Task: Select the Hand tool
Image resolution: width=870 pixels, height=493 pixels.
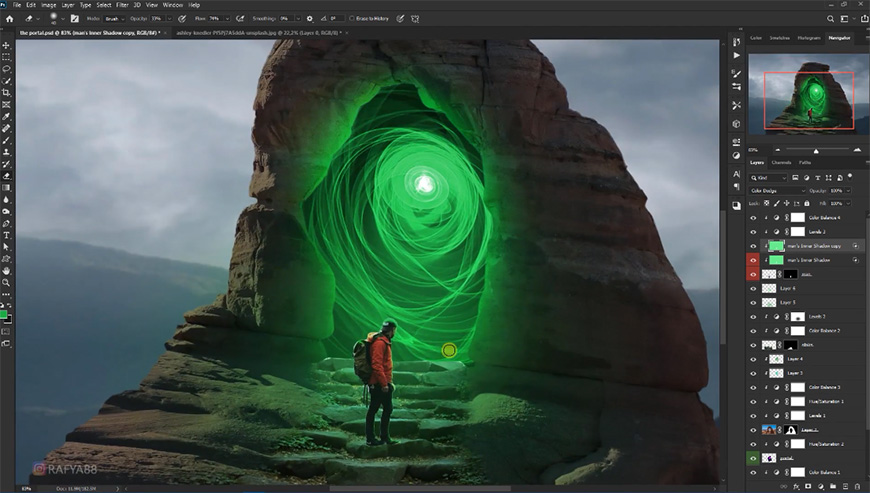Action: pyautogui.click(x=6, y=271)
